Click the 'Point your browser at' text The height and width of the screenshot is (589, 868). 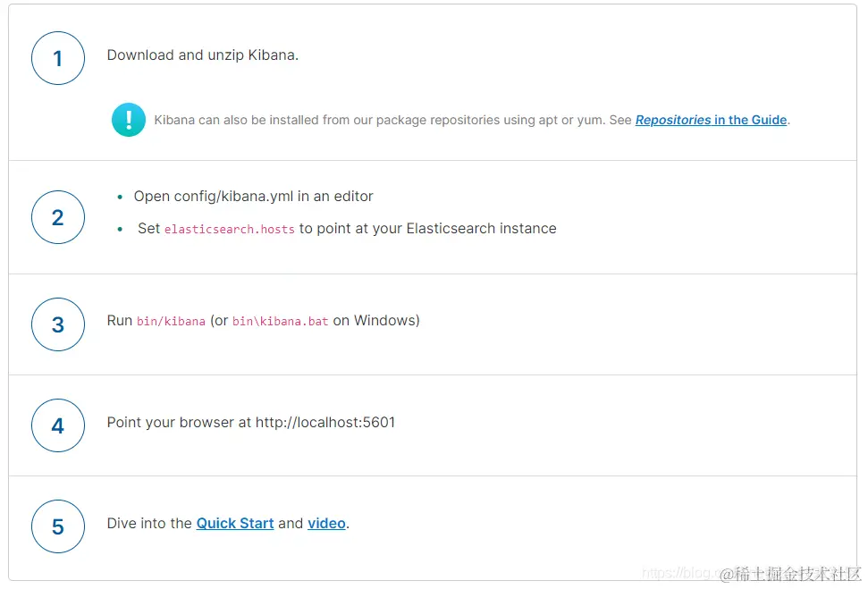(179, 422)
